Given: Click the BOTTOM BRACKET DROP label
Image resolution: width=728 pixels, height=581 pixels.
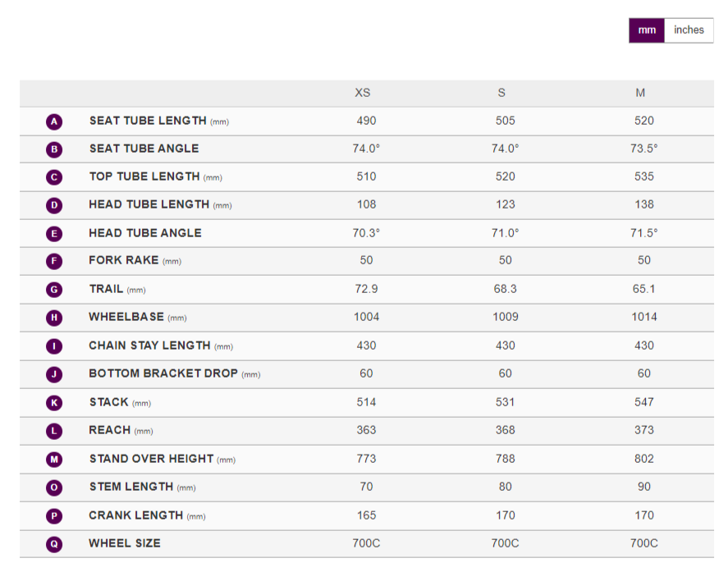Looking at the screenshot, I should click(163, 373).
